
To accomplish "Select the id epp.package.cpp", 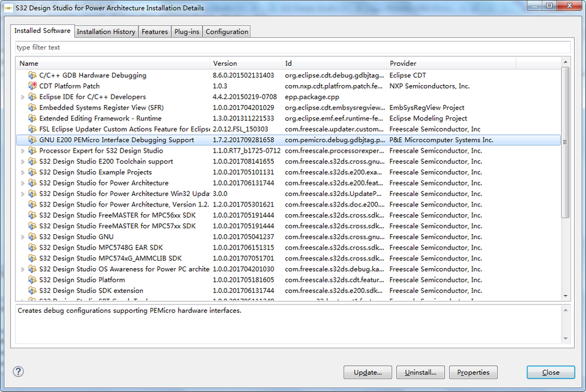I will click(x=312, y=97).
